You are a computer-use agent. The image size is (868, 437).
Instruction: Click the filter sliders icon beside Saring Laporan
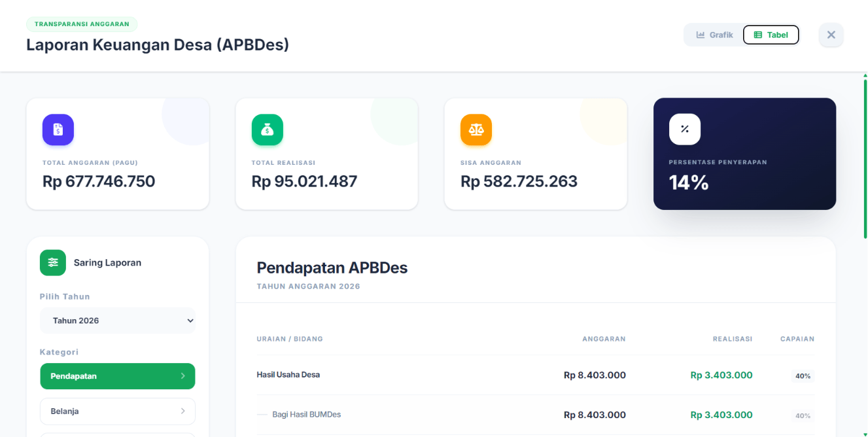coord(53,262)
